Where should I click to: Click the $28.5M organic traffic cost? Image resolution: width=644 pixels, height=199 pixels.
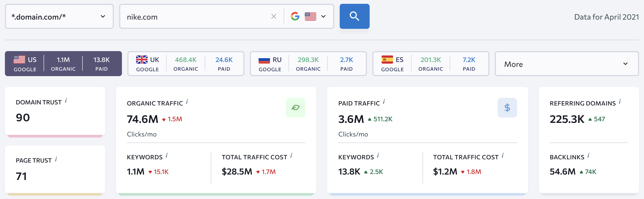(237, 172)
